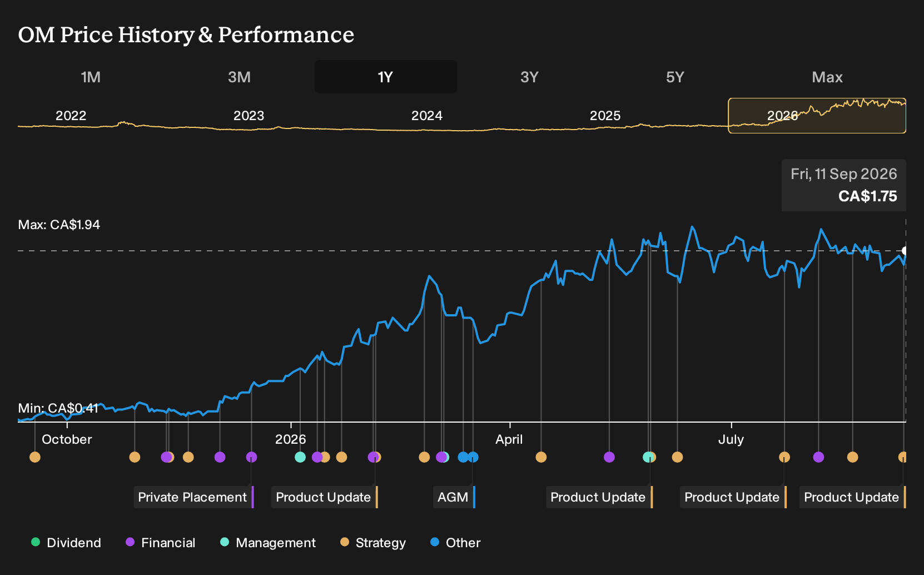Click blue Other marker above AGM label
Screen dimensions: 924x575
coord(473,457)
